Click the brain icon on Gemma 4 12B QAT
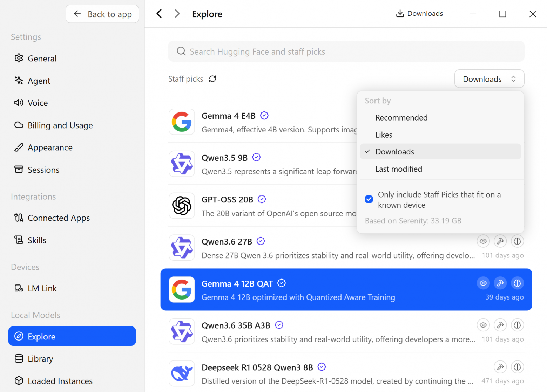Viewport: 547px width, 392px height. pyautogui.click(x=517, y=283)
